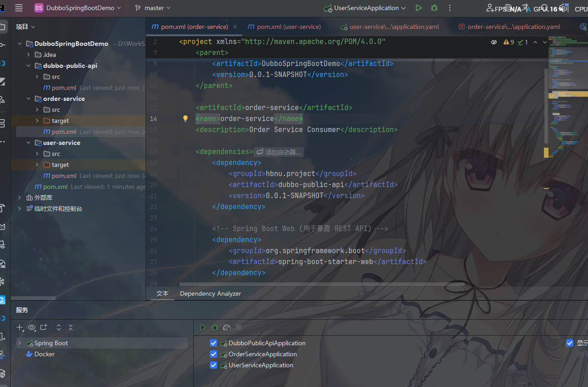588x387 pixels.
Task: Open the Dependency Analyzer tab
Action: (210, 293)
